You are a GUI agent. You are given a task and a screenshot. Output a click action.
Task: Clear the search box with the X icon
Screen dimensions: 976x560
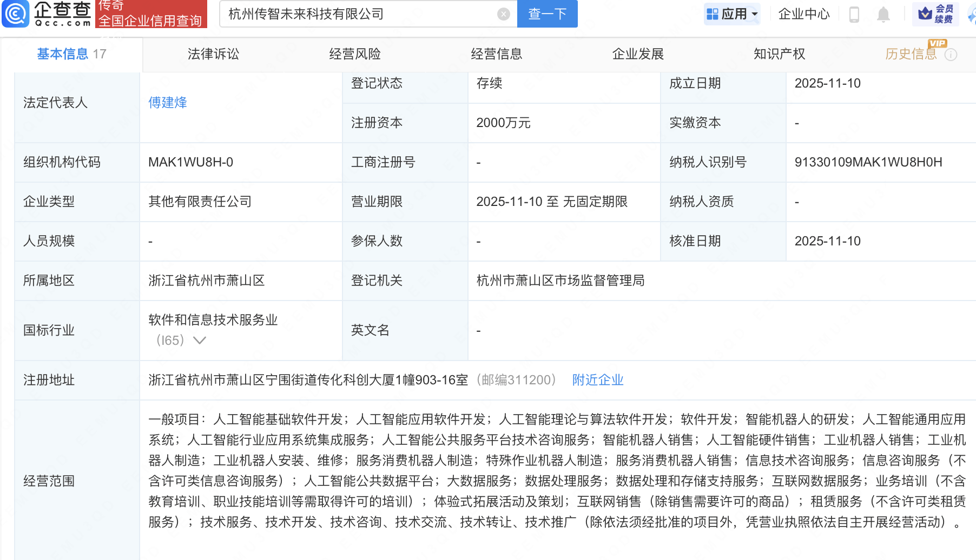pyautogui.click(x=503, y=14)
